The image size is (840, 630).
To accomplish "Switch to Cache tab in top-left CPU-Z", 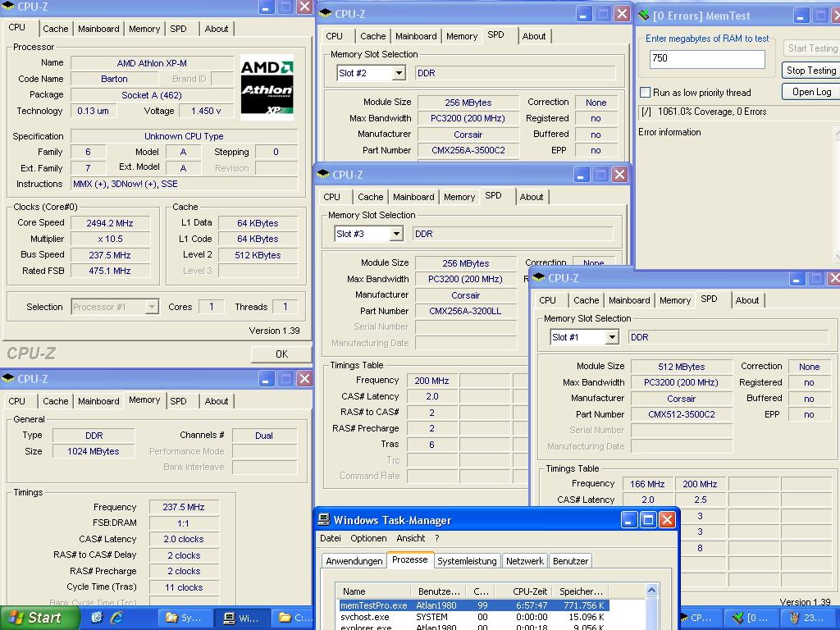I will tap(55, 29).
